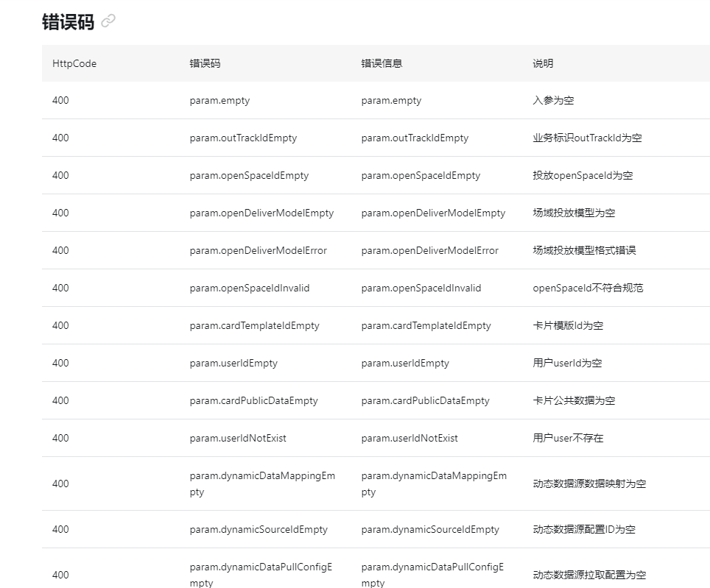Select error message param.openSpaceIdInvalid
710x588 pixels.
point(421,288)
